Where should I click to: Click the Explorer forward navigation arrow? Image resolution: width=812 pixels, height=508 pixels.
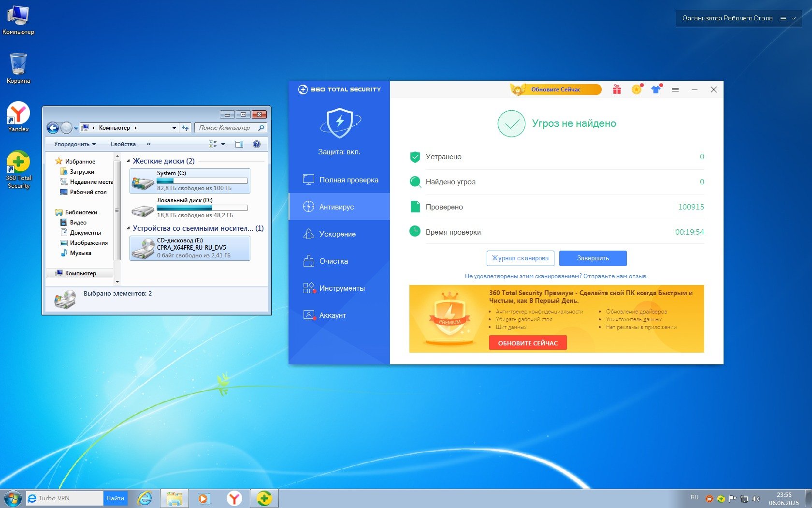pyautogui.click(x=67, y=128)
